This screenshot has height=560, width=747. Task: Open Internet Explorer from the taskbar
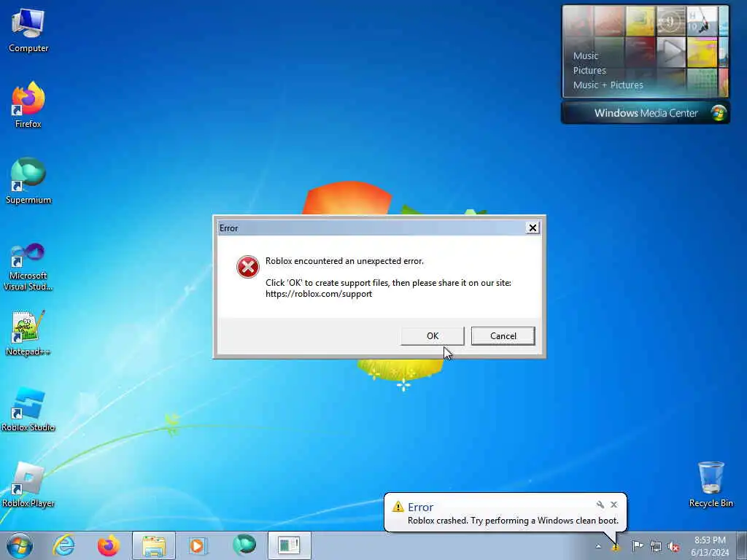pos(63,545)
